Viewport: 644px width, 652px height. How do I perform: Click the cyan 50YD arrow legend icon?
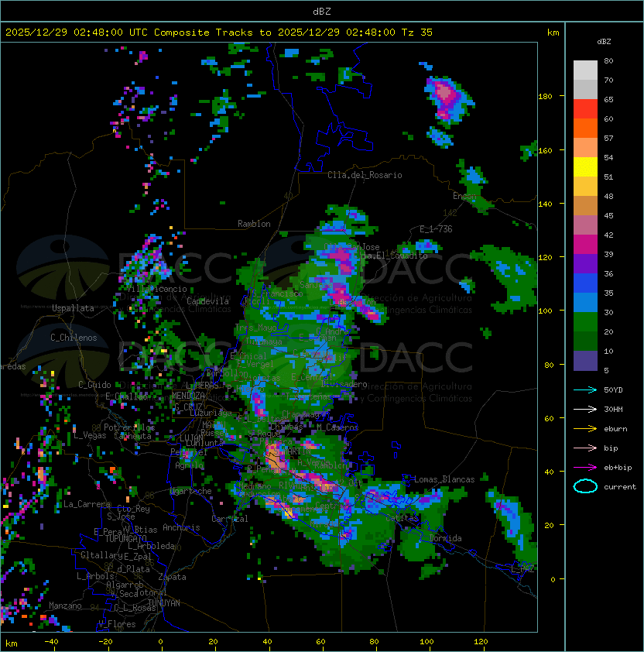click(585, 390)
